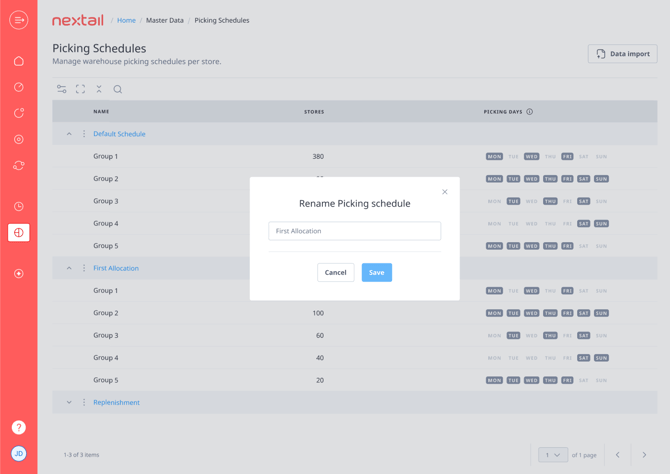
Task: Toggle FRI for Default Schedule Group 5
Action: pos(567,246)
